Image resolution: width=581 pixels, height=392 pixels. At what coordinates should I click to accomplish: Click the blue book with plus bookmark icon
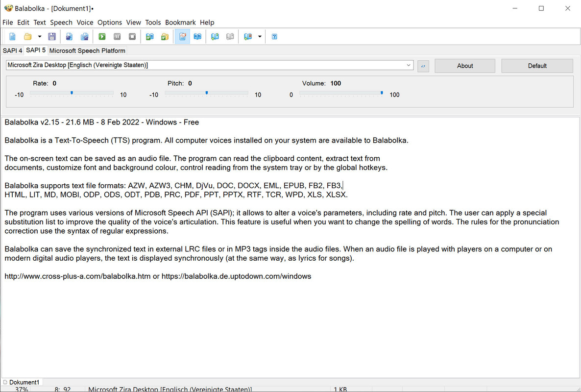click(x=215, y=36)
